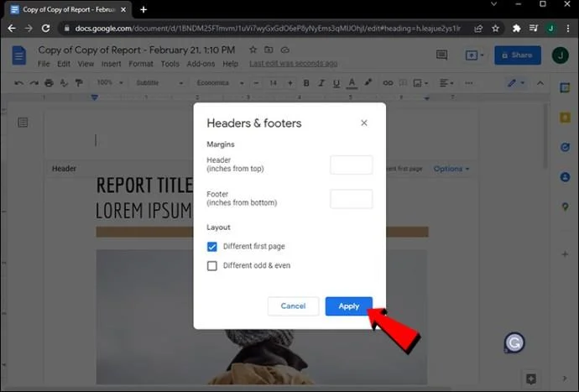This screenshot has width=579, height=392.
Task: Open the Edit menu
Action: coord(64,64)
